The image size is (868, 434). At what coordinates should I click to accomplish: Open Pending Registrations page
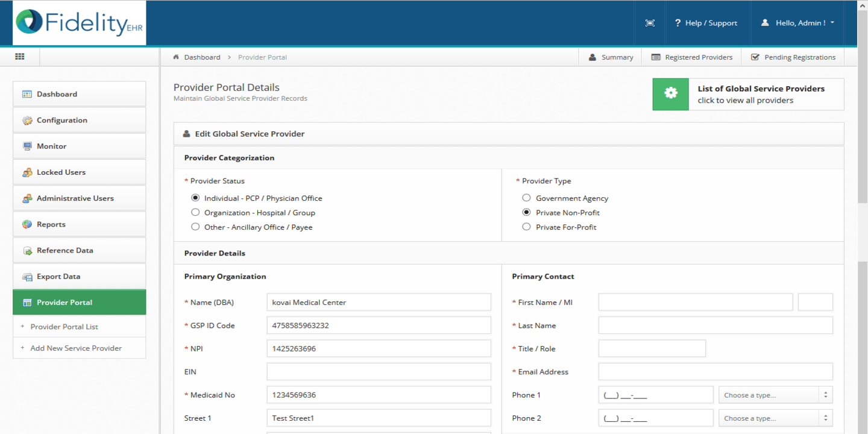pyautogui.click(x=793, y=57)
